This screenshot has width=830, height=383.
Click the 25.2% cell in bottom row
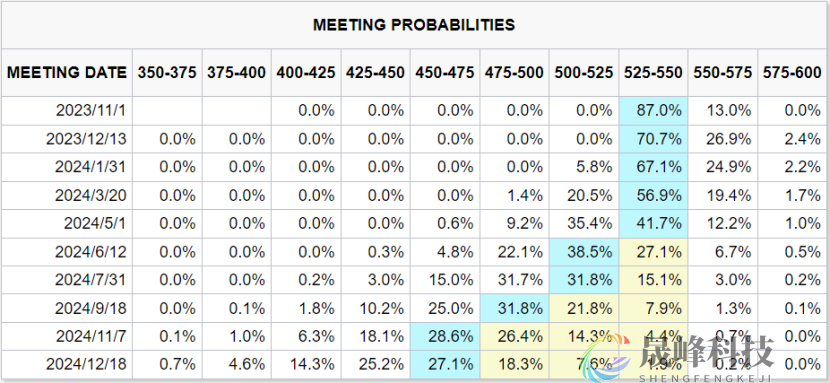[x=375, y=364]
